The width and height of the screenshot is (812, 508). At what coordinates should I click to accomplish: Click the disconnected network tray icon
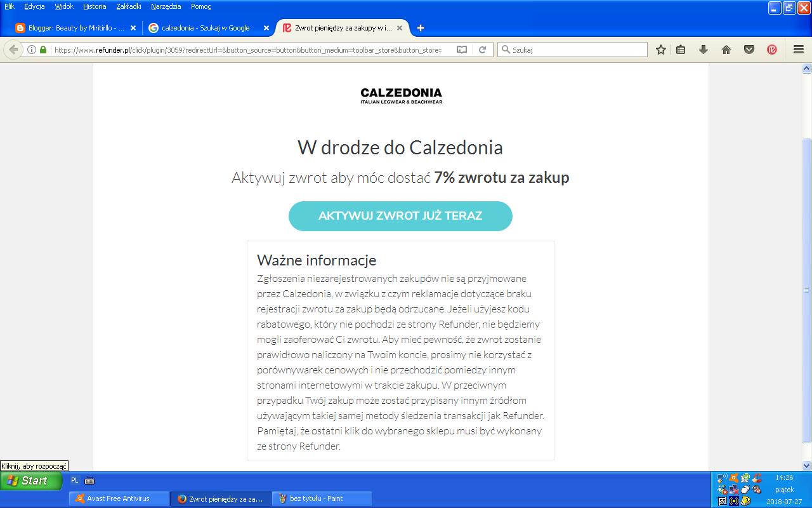(734, 490)
